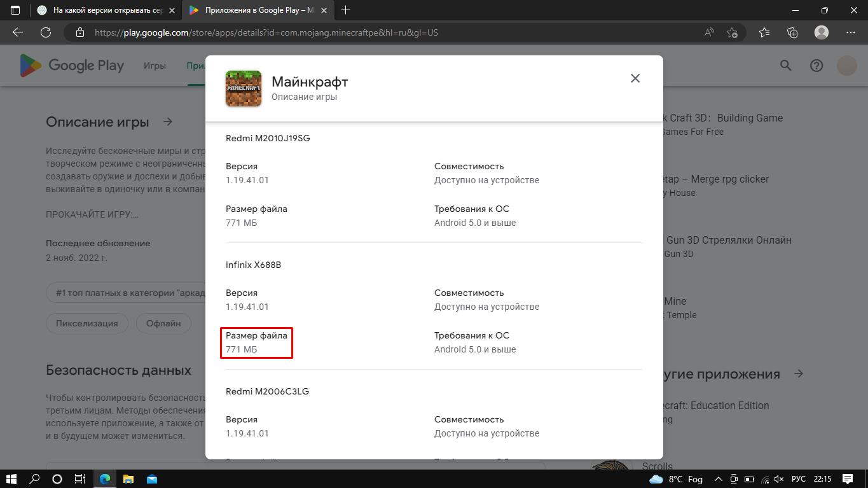Click 'Совместимость' label under Redmi M2010J19SG
The height and width of the screenshot is (488, 868).
pos(469,166)
